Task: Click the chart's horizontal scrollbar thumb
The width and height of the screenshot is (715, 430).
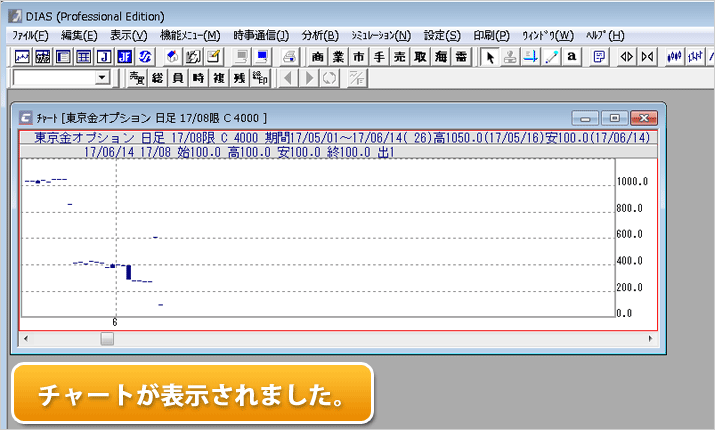Action: point(107,339)
